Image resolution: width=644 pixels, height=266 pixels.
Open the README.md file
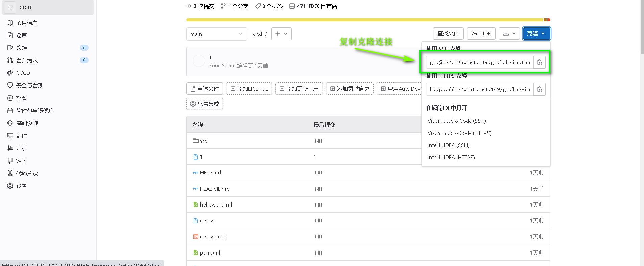coord(215,189)
